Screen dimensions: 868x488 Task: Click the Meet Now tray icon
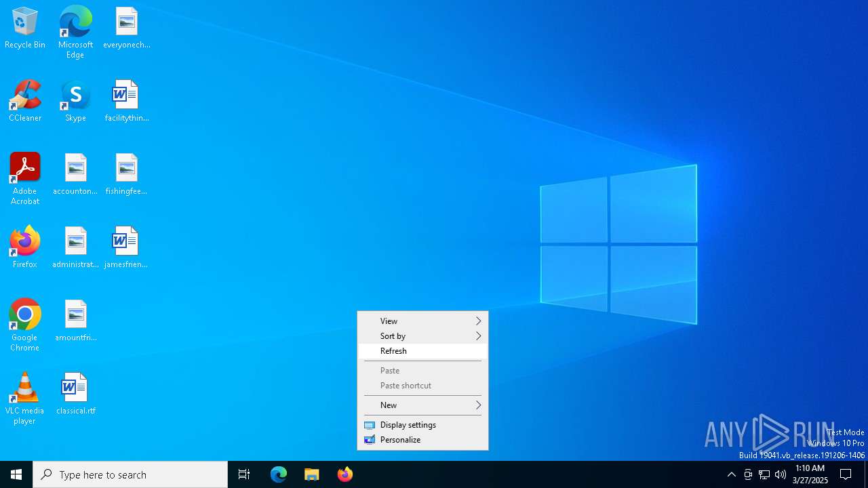(748, 474)
